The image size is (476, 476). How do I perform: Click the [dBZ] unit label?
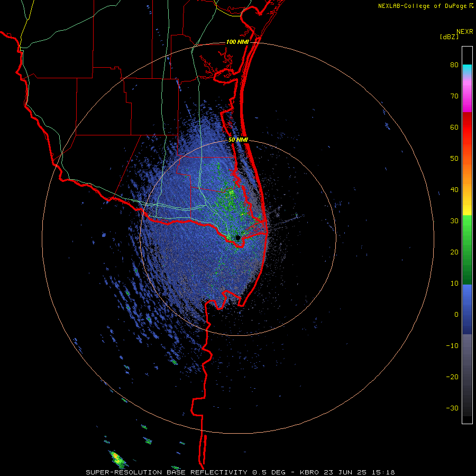pos(449,36)
